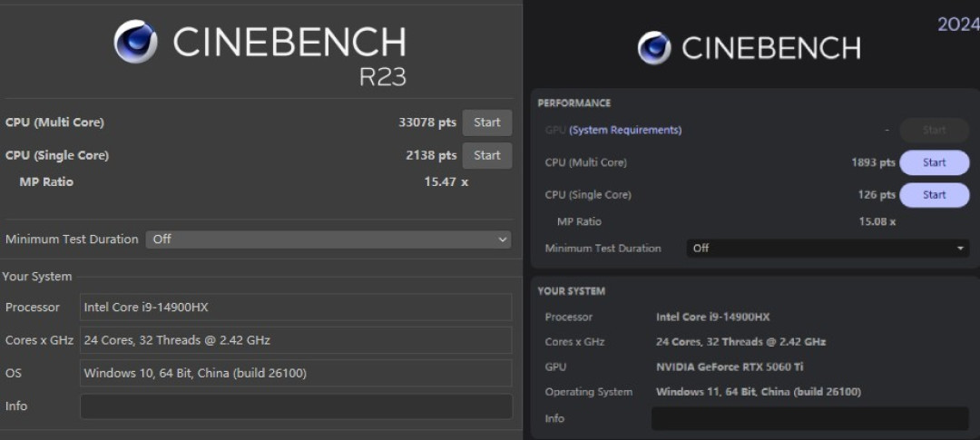Click the R23 OS field showing Windows 10
The width and height of the screenshot is (980, 440).
pos(296,373)
